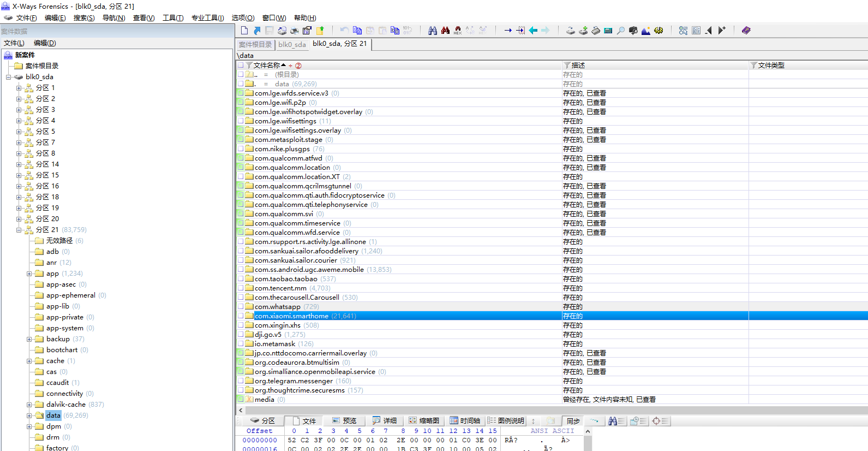Click the 预览 preview mode button
Image resolution: width=868 pixels, height=451 pixels.
pos(344,421)
